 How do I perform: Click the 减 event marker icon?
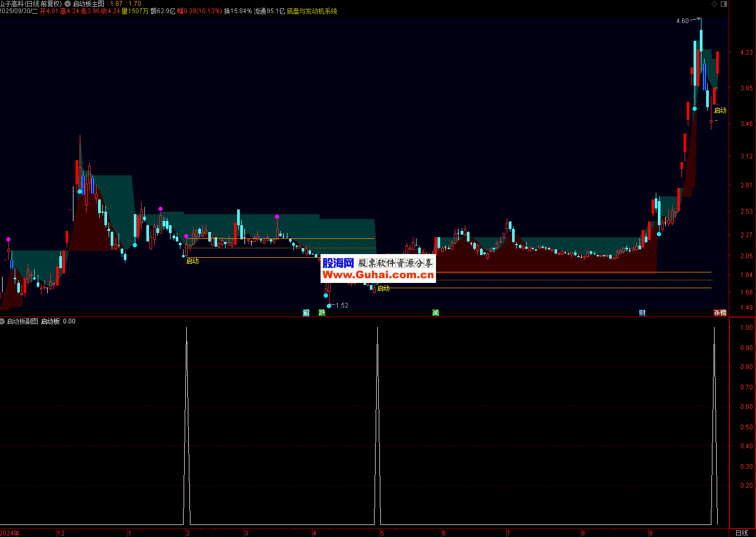(435, 313)
